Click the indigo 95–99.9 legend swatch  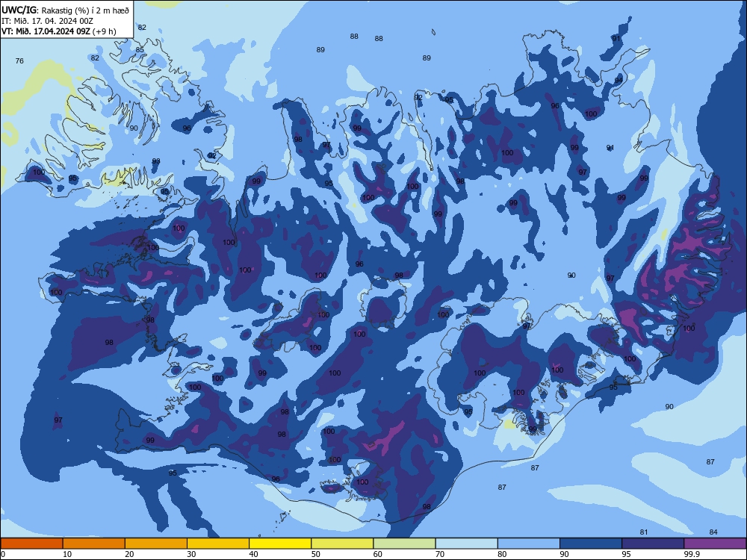click(653, 544)
